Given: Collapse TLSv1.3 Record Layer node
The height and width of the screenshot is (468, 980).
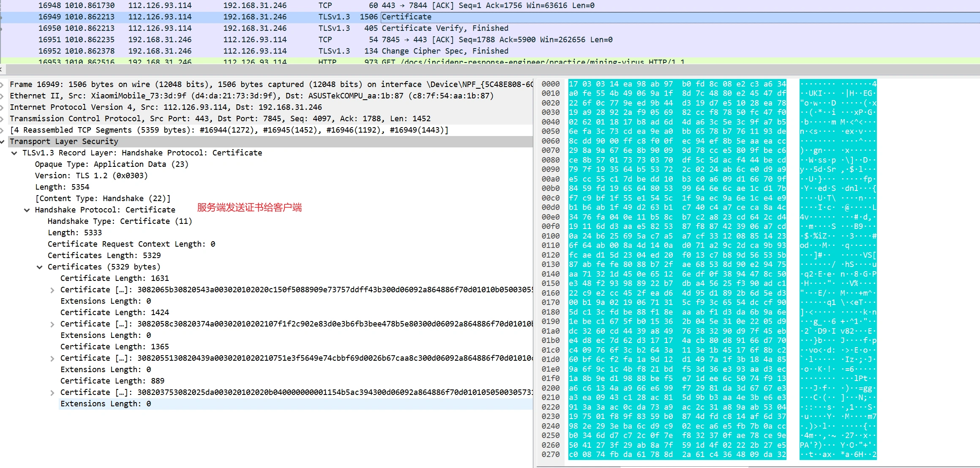Looking at the screenshot, I should (x=14, y=153).
